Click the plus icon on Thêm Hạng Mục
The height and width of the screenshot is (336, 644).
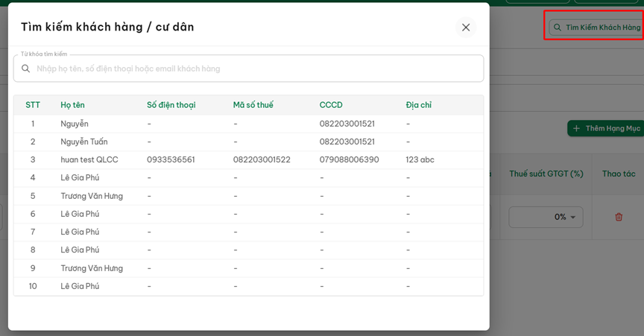[576, 128]
